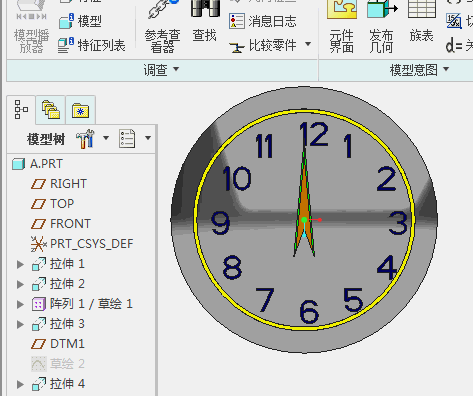Click the 拉伸 3 extrude icon
473x396 pixels.
point(39,324)
